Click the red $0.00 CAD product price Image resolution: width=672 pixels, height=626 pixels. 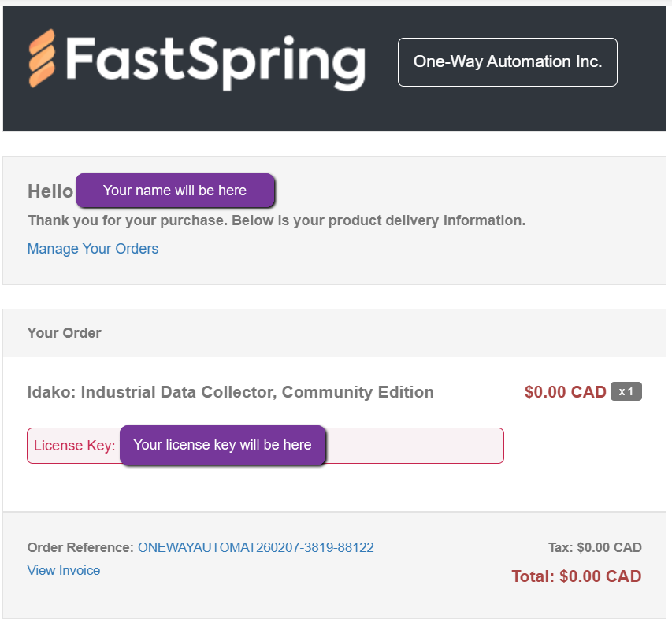click(565, 392)
